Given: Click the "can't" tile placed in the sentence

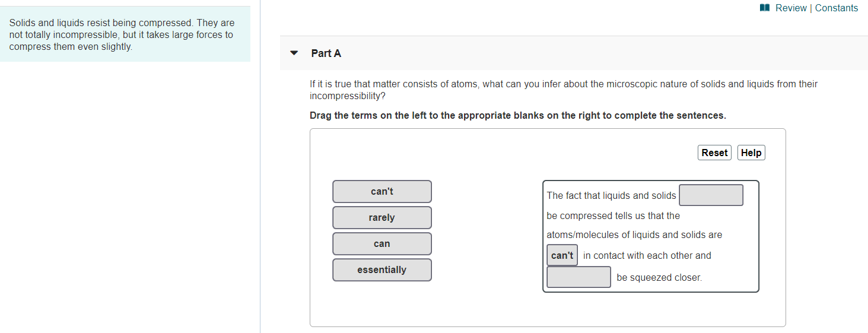Looking at the screenshot, I should [x=562, y=255].
